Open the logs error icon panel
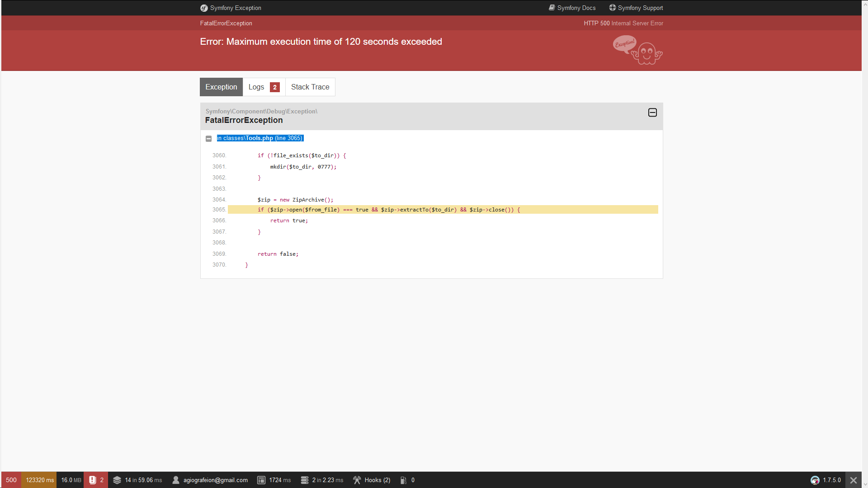The width and height of the screenshot is (868, 488). [93, 480]
